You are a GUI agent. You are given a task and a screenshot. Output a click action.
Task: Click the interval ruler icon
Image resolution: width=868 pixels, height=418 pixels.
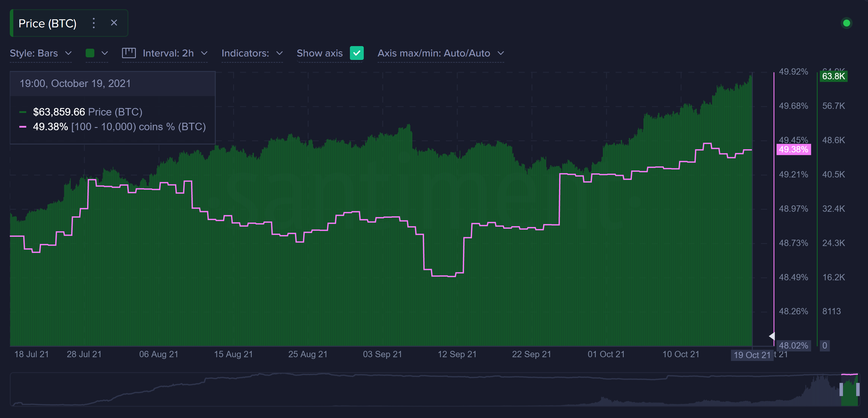[x=129, y=53]
